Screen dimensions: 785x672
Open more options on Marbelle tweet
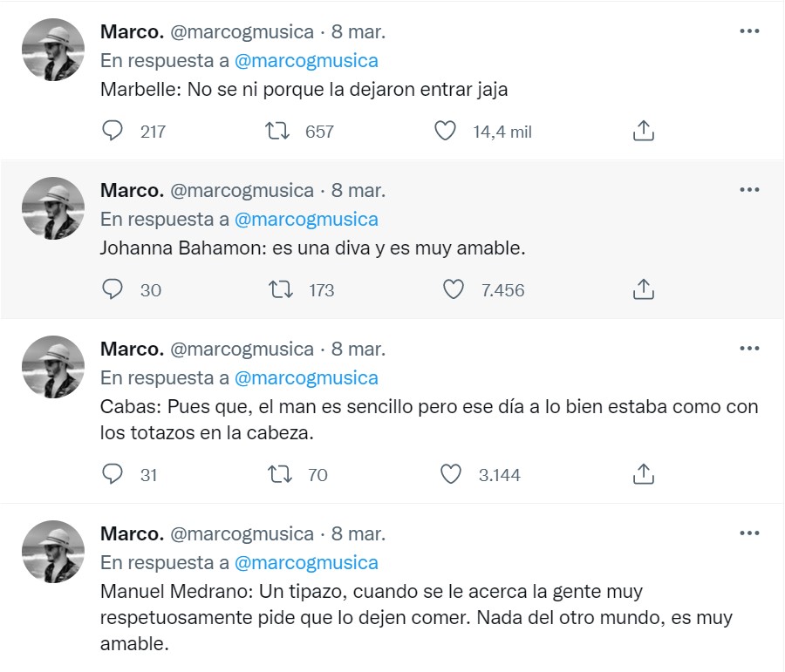click(x=749, y=31)
